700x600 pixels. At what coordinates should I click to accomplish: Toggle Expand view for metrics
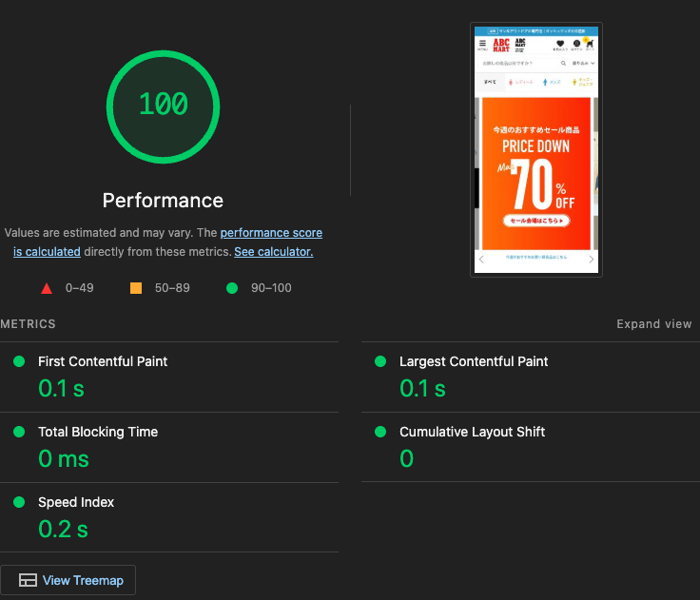654,323
